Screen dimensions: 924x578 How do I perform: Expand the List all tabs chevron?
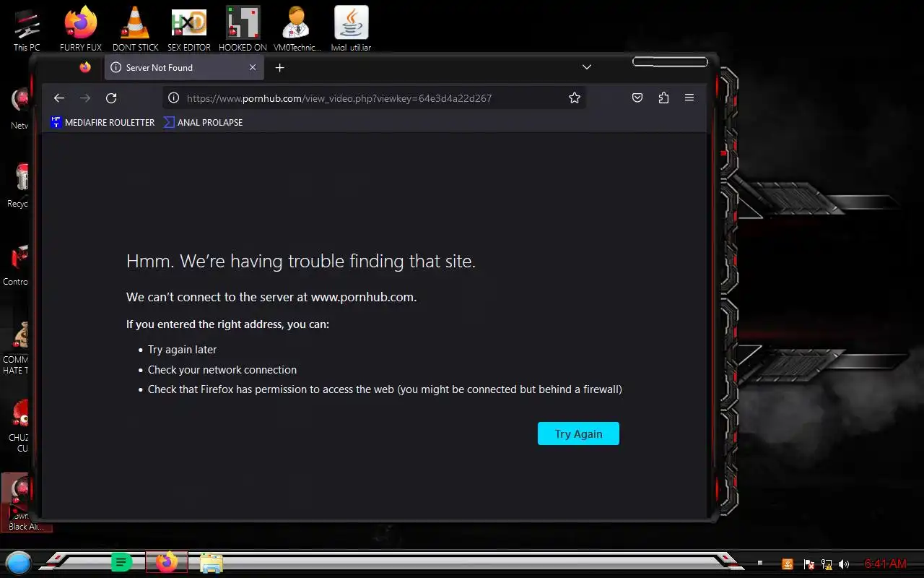[x=587, y=67]
